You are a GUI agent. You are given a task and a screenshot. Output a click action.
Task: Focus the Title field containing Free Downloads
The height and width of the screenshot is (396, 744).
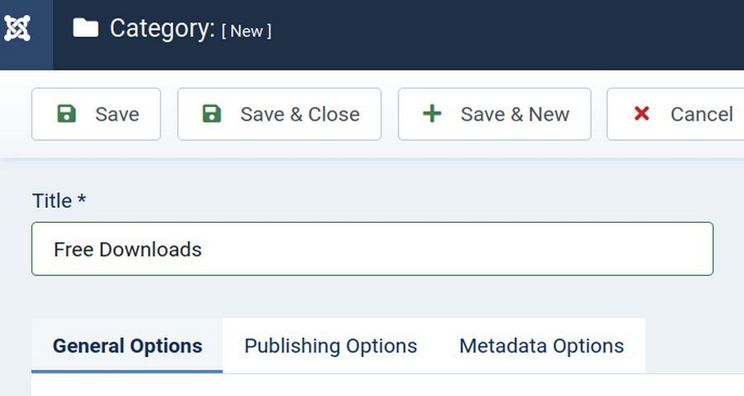pyautogui.click(x=372, y=249)
